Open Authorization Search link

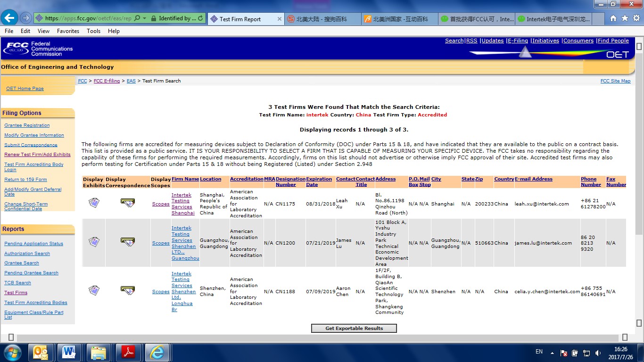click(27, 254)
